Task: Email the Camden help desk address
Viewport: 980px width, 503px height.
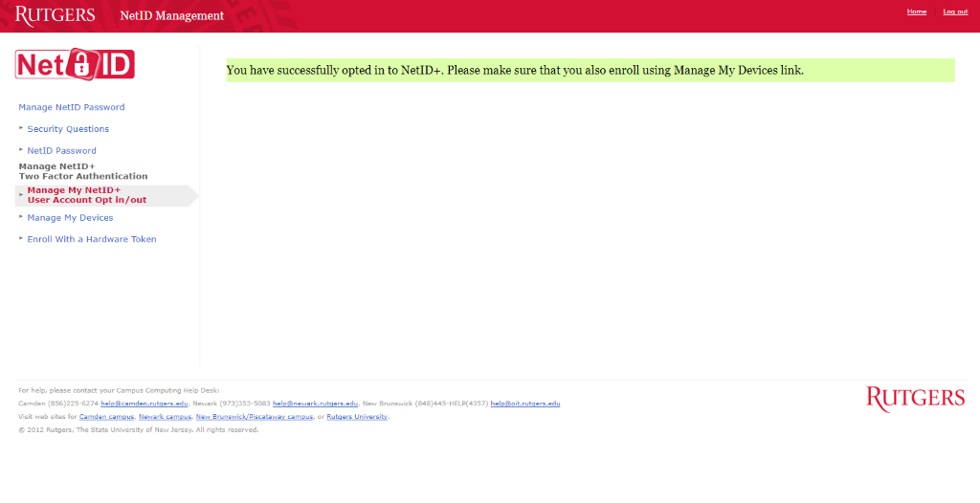Action: point(143,404)
